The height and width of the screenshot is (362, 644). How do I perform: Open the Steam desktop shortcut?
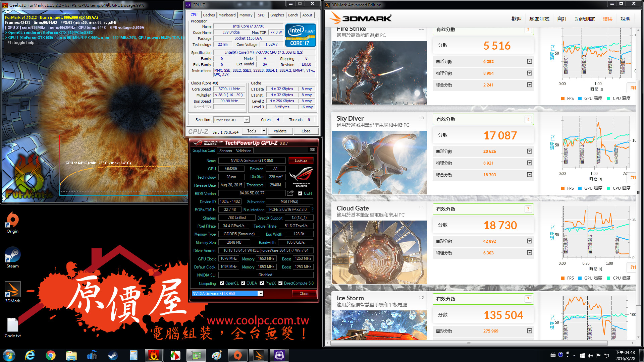click(12, 257)
